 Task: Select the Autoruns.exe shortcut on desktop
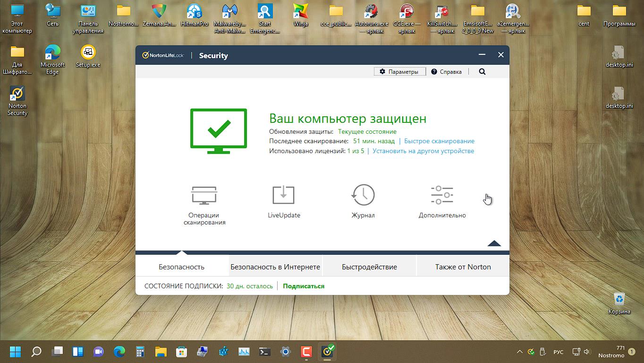(372, 19)
